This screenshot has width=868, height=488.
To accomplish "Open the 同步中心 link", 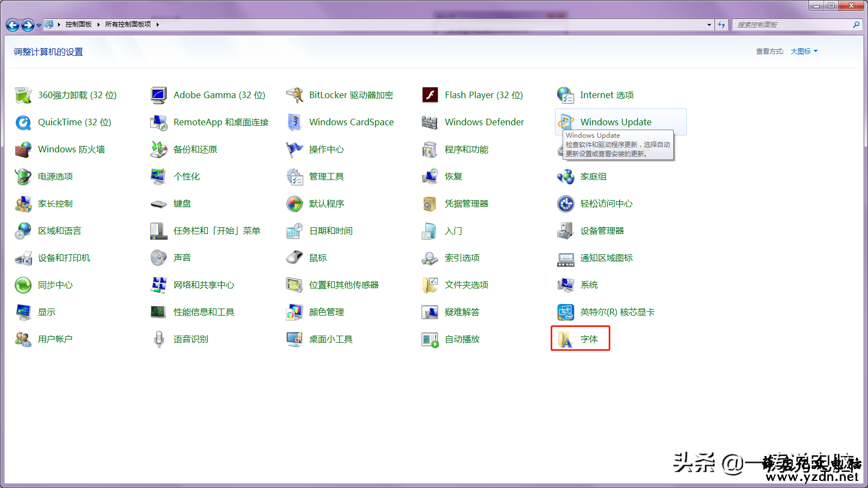I will [x=55, y=285].
